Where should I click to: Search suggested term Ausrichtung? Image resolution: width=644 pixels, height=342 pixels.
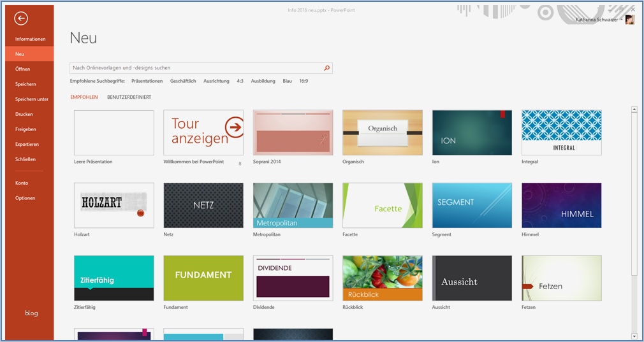[216, 81]
